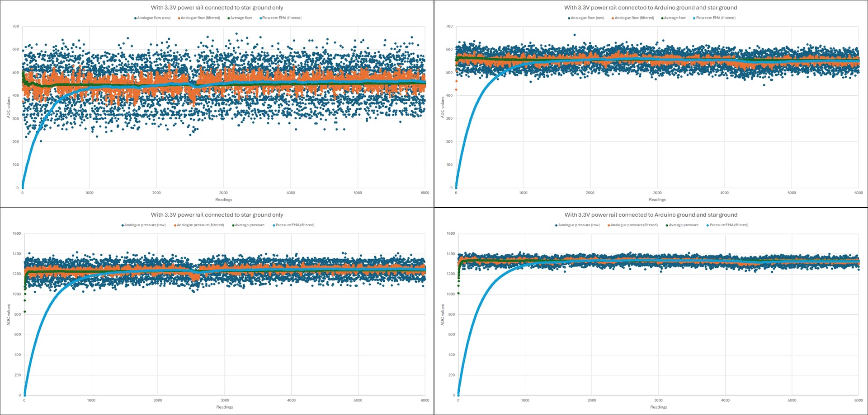Click the 'Readings' axis title on bottom-right chart
Image resolution: width=868 pixels, height=415 pixels.
point(658,407)
